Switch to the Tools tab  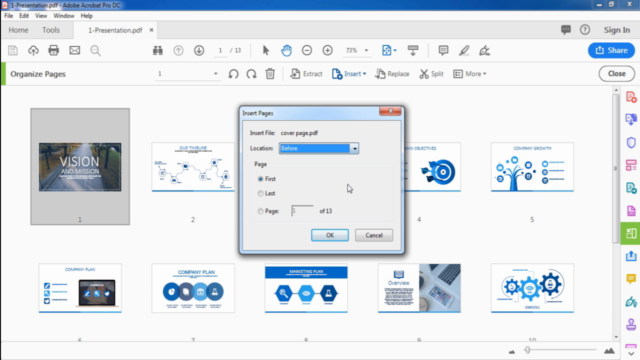(x=51, y=30)
